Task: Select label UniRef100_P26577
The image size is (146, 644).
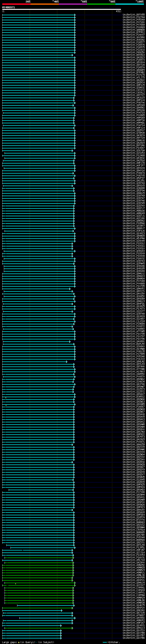Action: (134, 42)
